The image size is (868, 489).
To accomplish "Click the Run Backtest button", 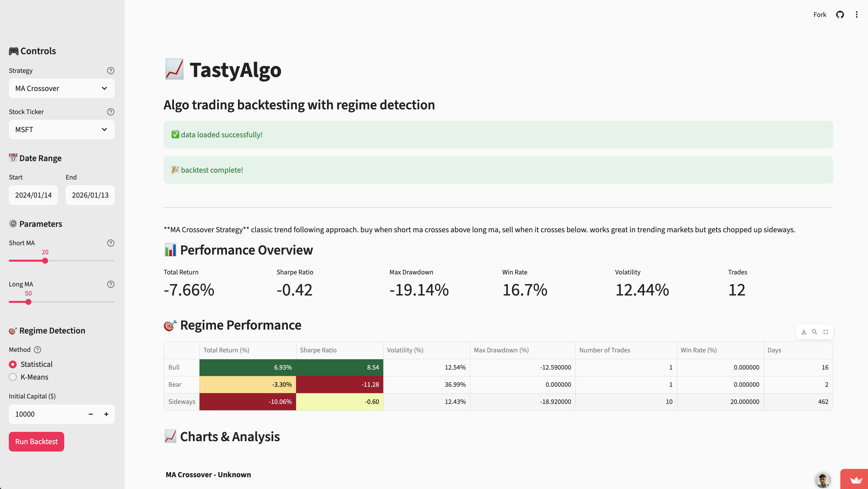I will click(36, 441).
